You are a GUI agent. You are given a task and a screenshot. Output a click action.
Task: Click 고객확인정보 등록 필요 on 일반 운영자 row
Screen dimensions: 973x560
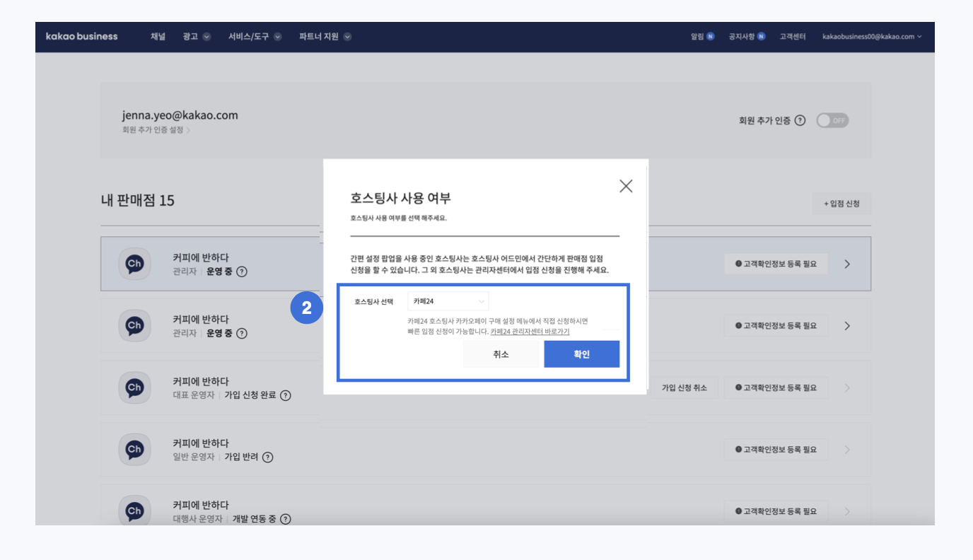pyautogui.click(x=776, y=450)
